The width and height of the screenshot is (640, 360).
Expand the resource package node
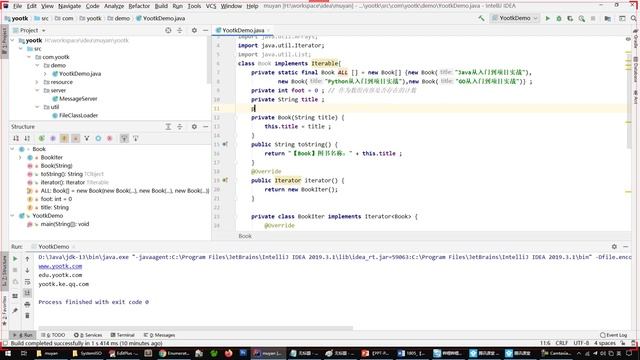[37, 82]
